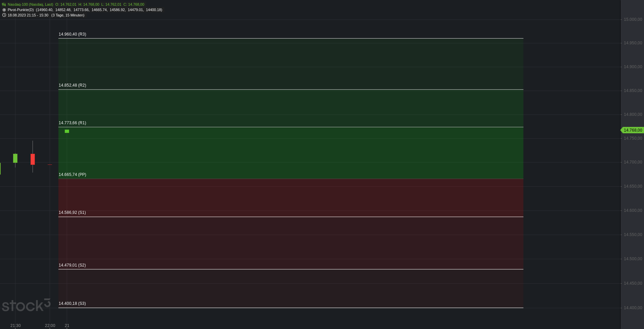Select the small green candle below R1
This screenshot has height=329, width=644.
[67, 131]
